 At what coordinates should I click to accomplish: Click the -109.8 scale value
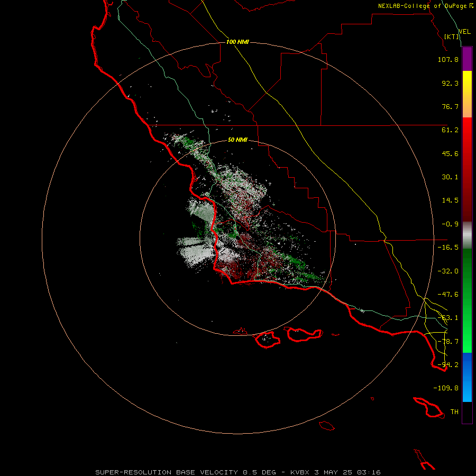446,388
